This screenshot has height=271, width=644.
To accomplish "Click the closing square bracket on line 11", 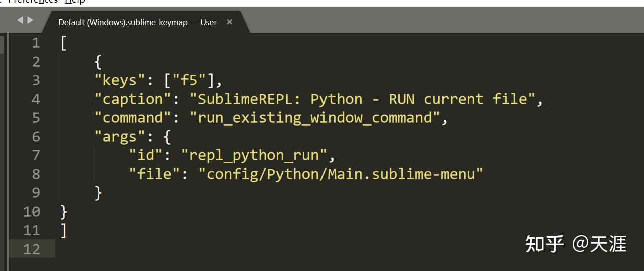I will (x=63, y=230).
